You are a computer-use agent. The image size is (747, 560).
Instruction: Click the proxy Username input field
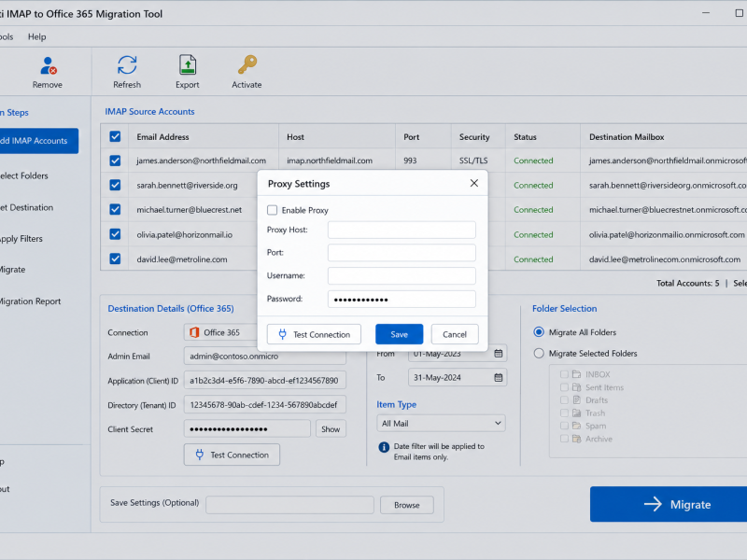[x=402, y=275]
